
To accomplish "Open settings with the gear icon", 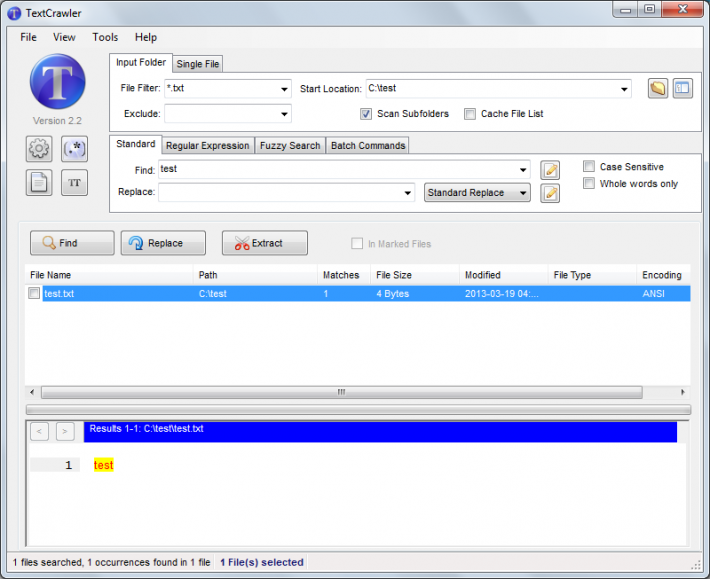I will click(39, 148).
